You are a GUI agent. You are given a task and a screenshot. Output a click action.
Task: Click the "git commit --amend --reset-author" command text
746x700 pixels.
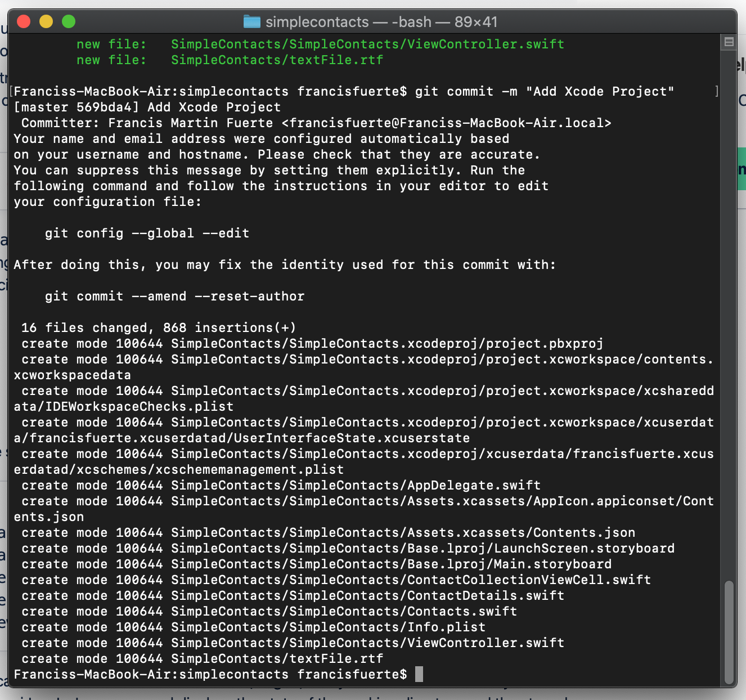[175, 296]
